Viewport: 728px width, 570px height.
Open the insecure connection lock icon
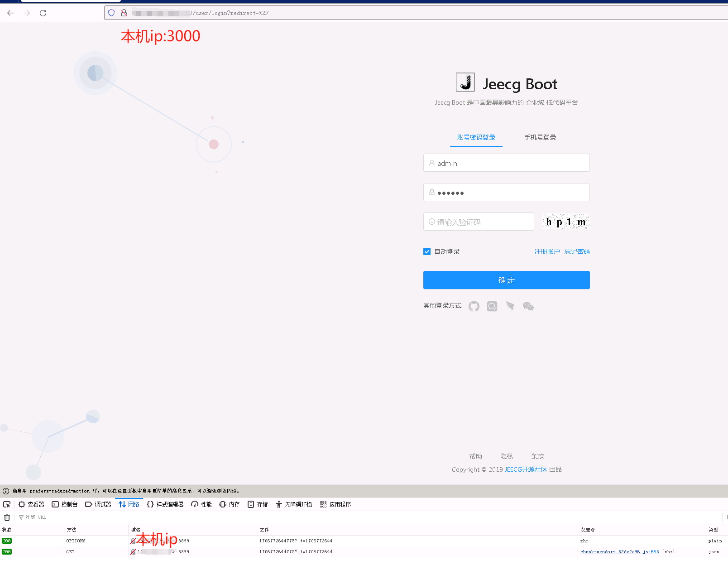pyautogui.click(x=124, y=13)
